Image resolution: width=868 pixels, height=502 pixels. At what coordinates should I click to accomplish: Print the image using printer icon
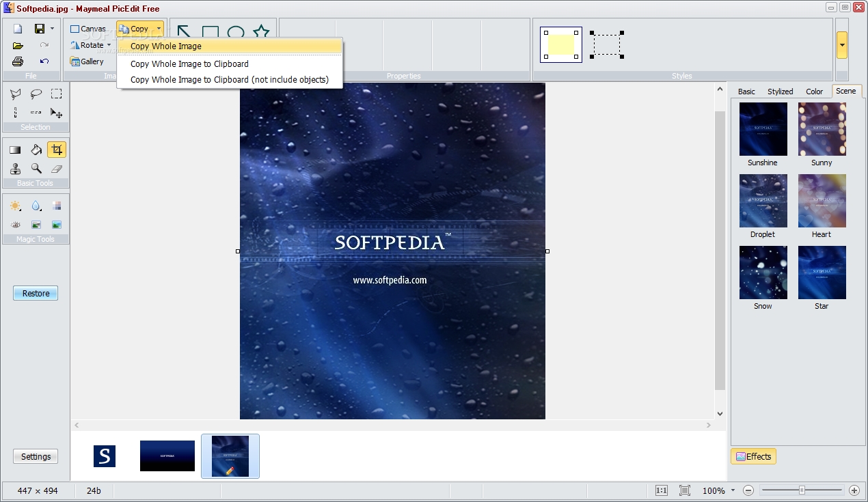coord(18,61)
